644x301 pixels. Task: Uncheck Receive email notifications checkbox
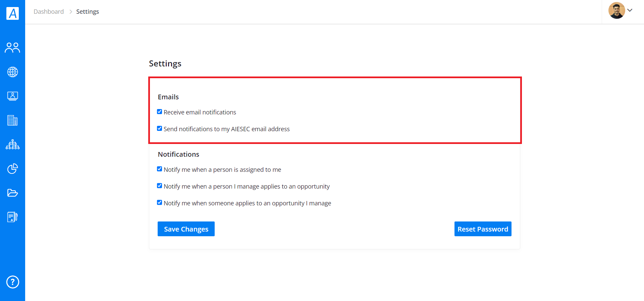(160, 112)
